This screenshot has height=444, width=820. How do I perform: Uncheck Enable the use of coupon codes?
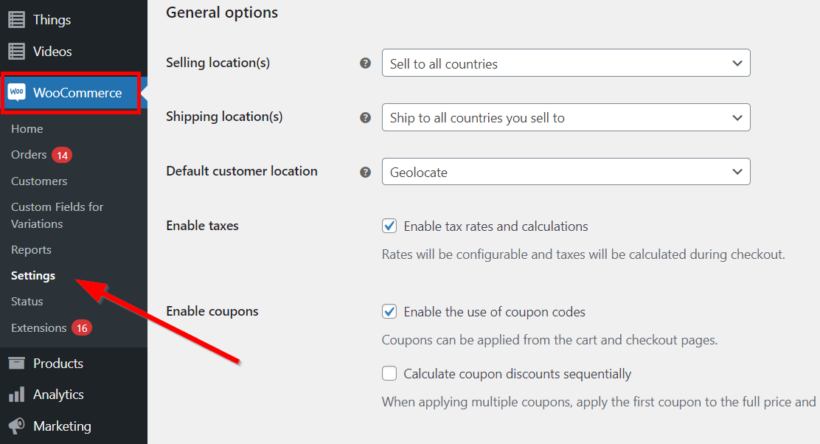click(389, 312)
